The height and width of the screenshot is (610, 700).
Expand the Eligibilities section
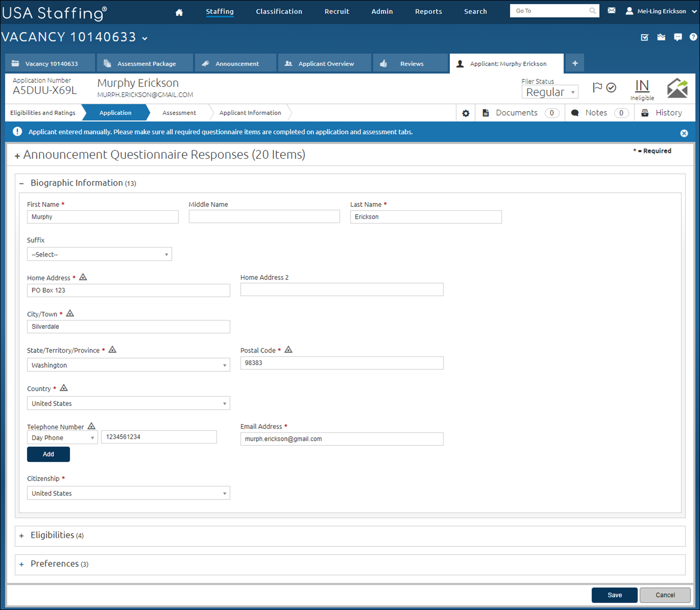21,536
